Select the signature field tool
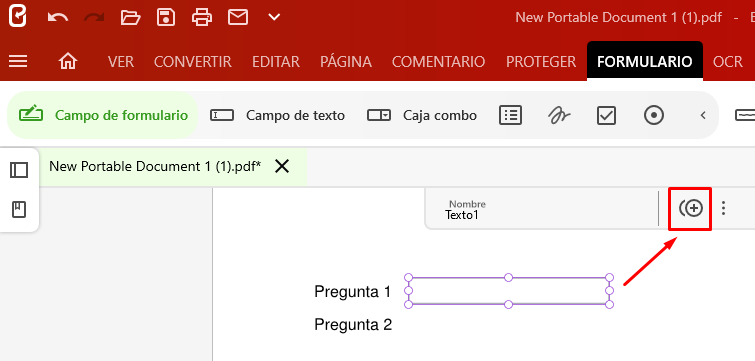The width and height of the screenshot is (755, 361). coord(559,116)
